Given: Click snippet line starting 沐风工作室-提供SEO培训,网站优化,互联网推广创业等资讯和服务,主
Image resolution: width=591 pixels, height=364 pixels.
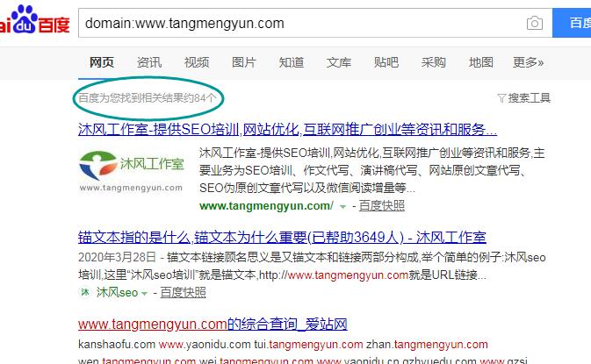Looking at the screenshot, I should click(x=372, y=153).
